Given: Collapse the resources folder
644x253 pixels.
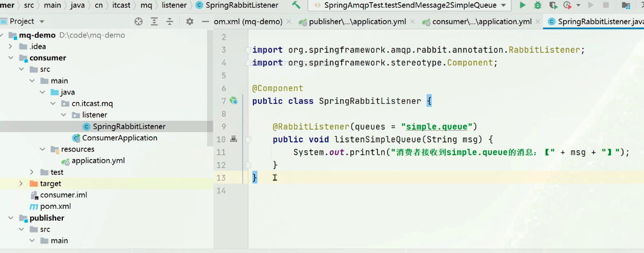Looking at the screenshot, I should 42,149.
